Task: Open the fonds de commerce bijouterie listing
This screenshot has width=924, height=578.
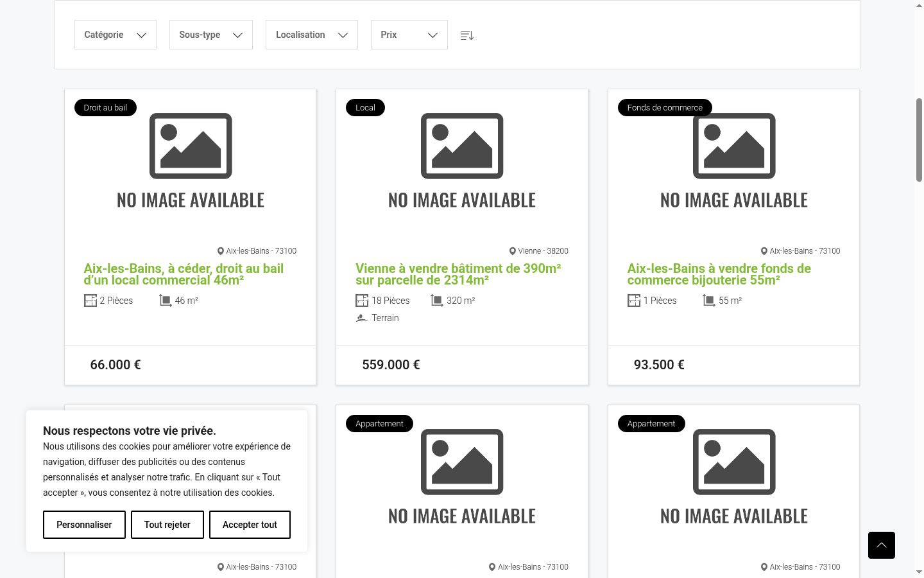Action: 719,274
